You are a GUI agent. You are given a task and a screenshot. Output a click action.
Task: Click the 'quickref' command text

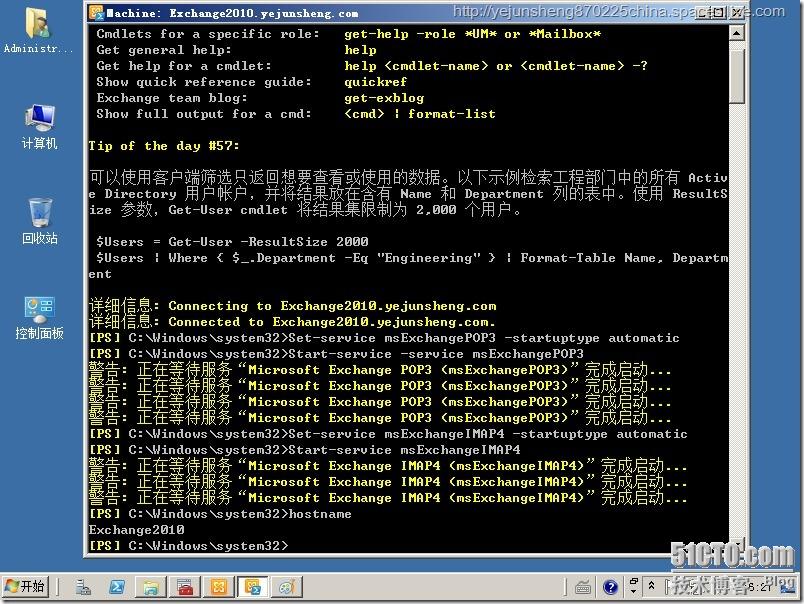click(x=375, y=82)
